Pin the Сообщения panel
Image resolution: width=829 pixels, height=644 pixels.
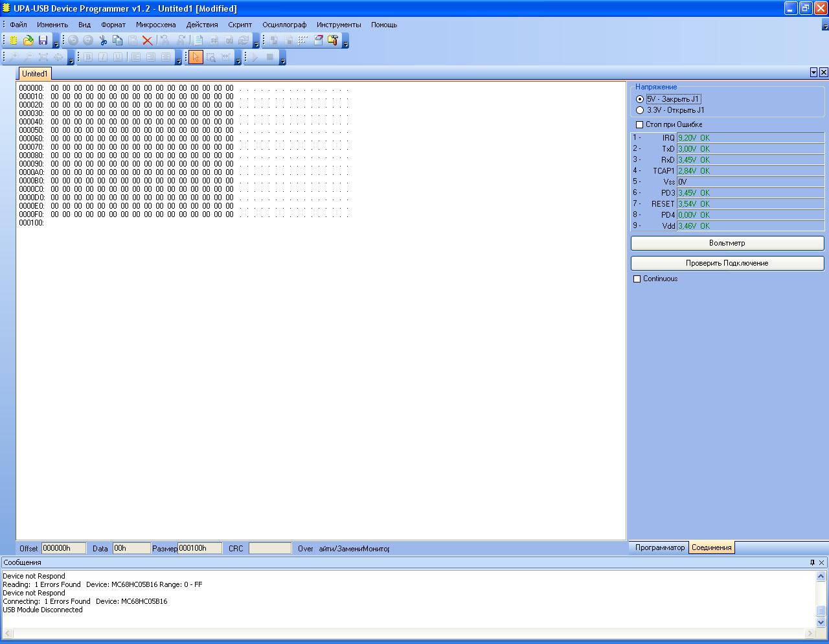click(812, 562)
